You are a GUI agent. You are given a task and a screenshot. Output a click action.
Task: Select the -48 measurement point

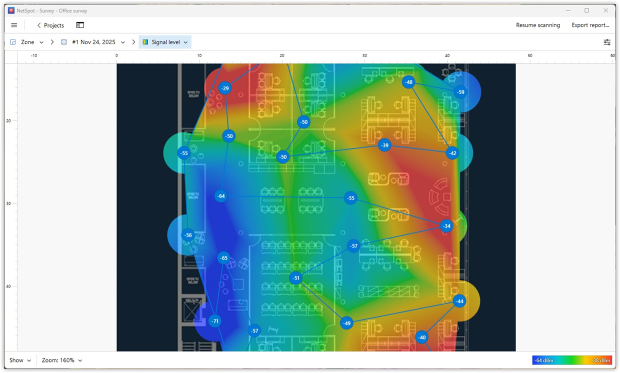pos(408,82)
